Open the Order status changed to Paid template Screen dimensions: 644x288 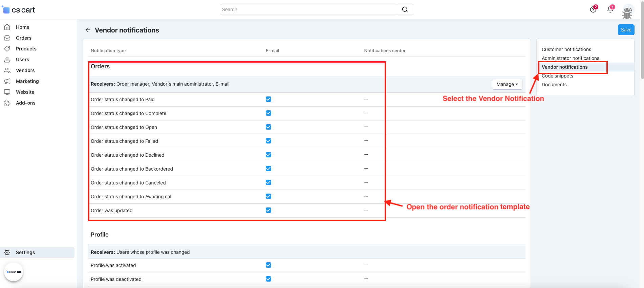tap(123, 99)
